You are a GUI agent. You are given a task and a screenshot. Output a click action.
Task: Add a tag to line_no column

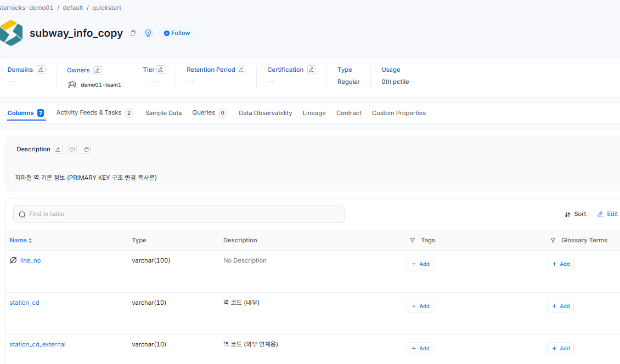(x=420, y=264)
